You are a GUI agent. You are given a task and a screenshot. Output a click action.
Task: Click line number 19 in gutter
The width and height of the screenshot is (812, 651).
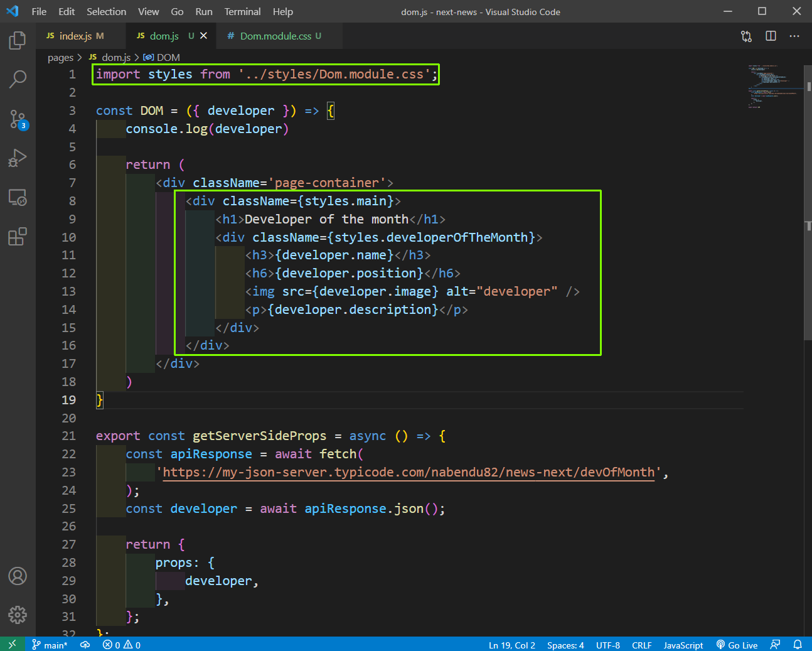pos(69,400)
